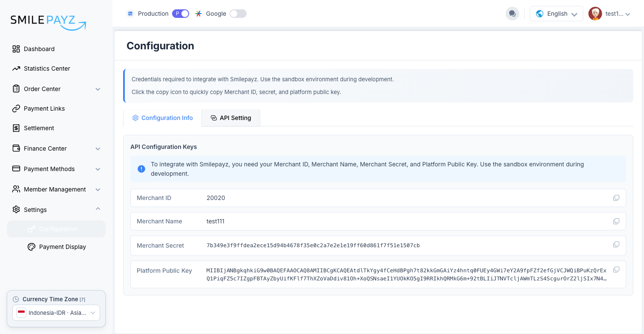644x334 pixels.
Task: Click the Settlement dollar receipt icon
Action: click(x=16, y=128)
